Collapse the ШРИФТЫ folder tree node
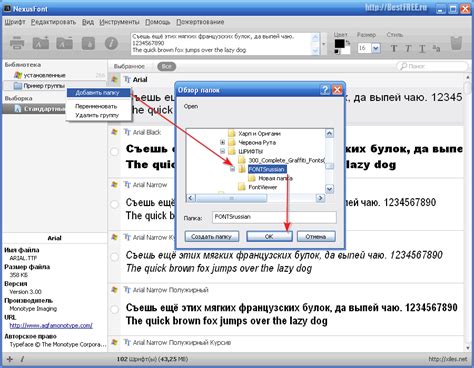This screenshot has width=474, height=368. (222, 151)
